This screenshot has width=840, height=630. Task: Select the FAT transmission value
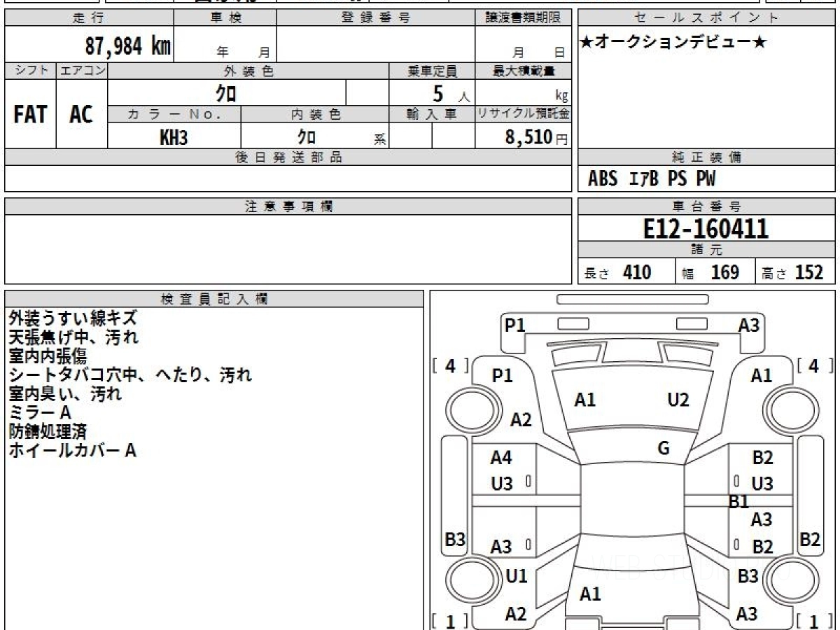click(30, 115)
